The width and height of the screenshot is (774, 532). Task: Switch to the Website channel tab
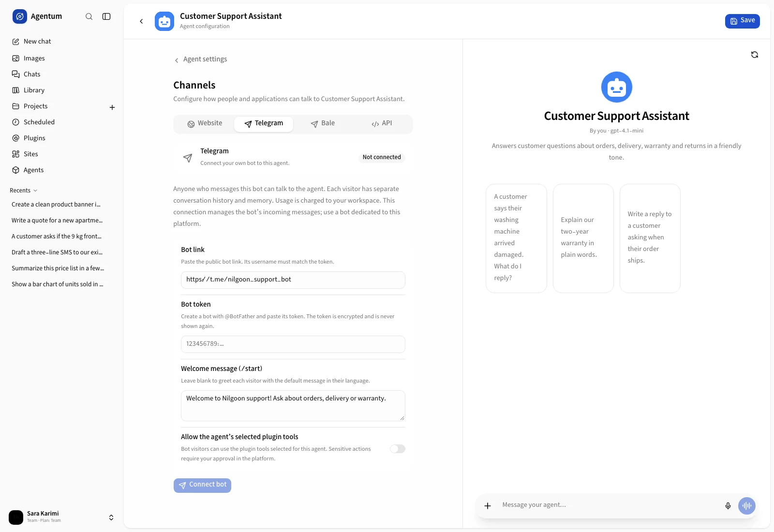[x=205, y=123]
